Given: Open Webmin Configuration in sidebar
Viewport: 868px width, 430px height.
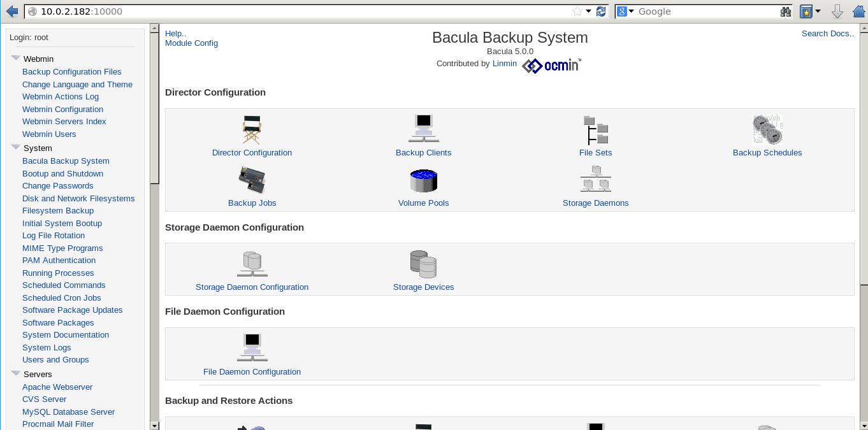Looking at the screenshot, I should pyautogui.click(x=62, y=109).
